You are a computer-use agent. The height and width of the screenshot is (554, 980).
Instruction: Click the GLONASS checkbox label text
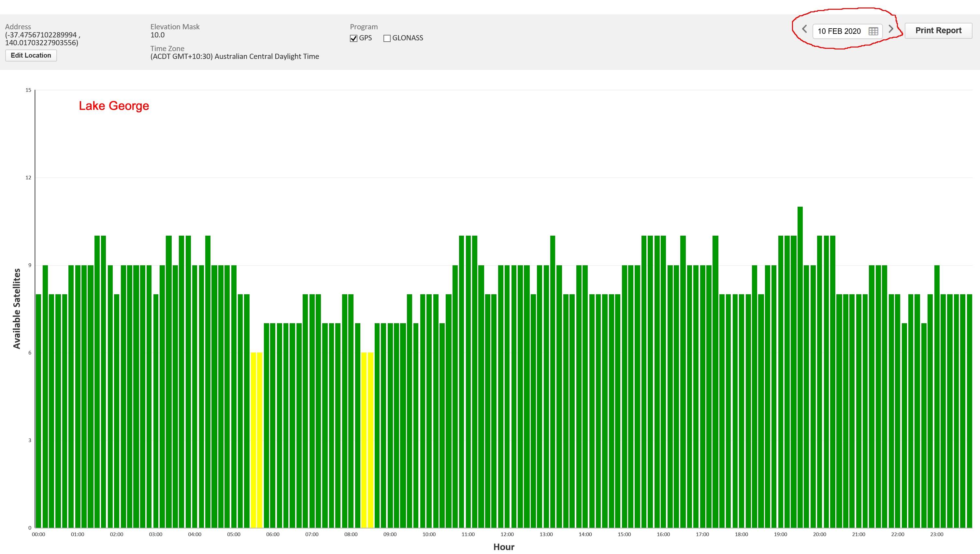[x=407, y=38]
